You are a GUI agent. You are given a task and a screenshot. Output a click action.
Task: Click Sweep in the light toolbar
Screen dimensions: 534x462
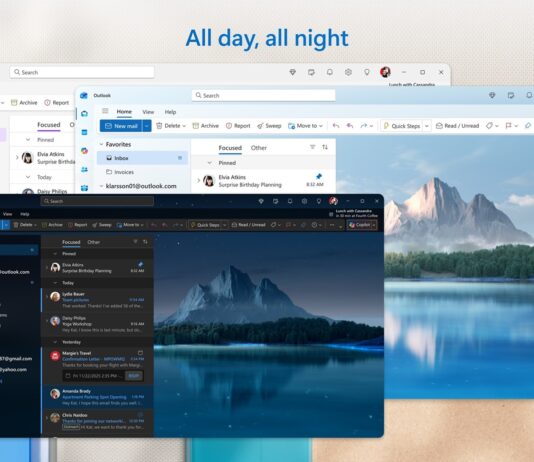[x=269, y=126]
